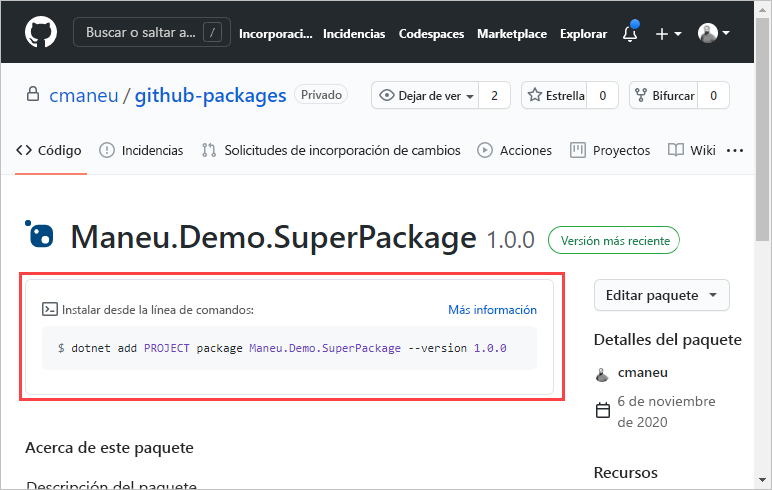This screenshot has width=772, height=490.
Task: Click the 'Recursos' heading
Action: pyautogui.click(x=625, y=472)
